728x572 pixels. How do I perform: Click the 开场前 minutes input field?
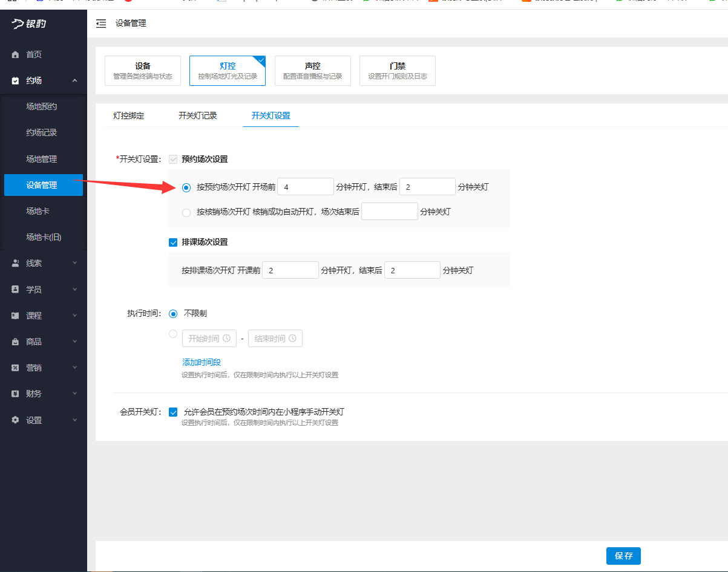coord(305,186)
